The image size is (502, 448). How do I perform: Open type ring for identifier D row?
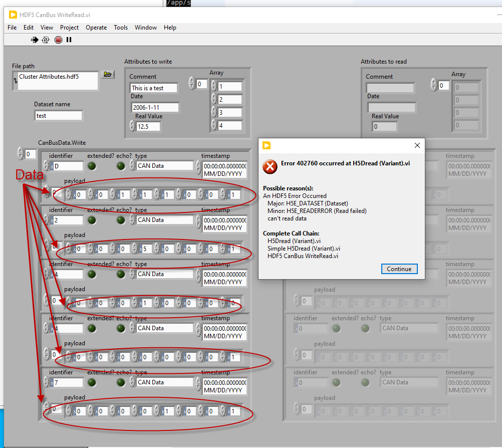click(x=164, y=166)
